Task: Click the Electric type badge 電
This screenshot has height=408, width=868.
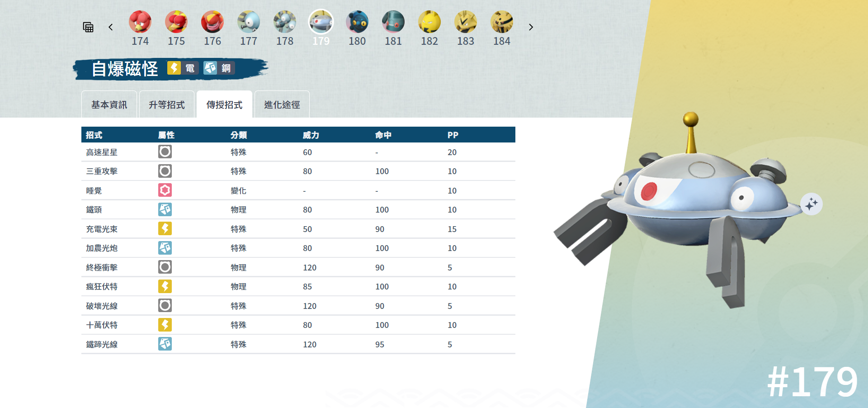Action: (183, 68)
